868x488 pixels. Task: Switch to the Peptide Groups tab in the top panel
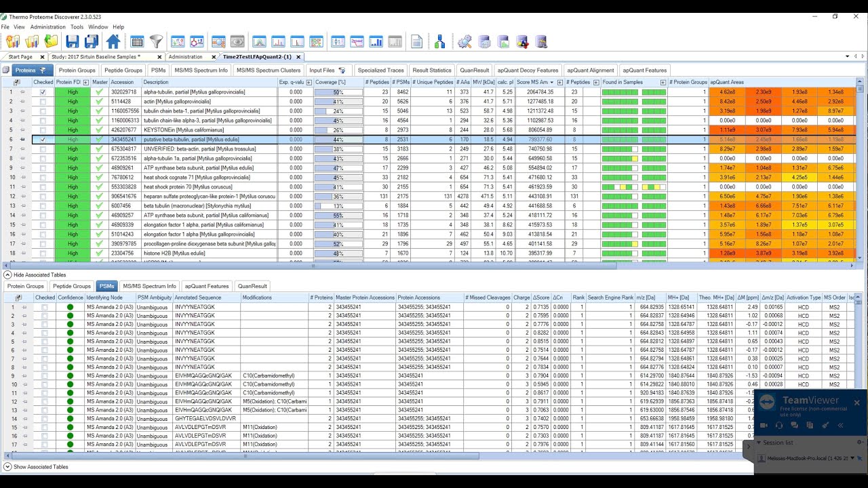pos(123,70)
